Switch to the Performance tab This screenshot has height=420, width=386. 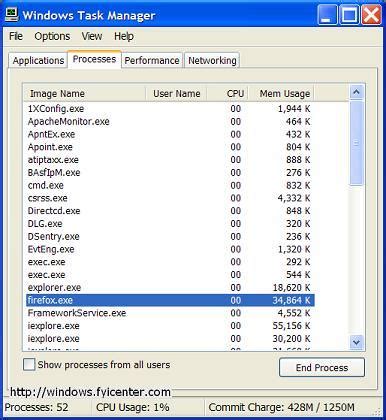tap(152, 60)
